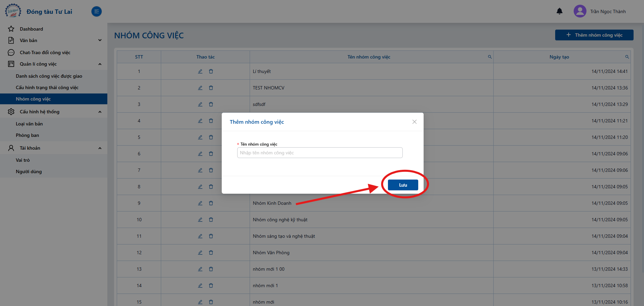The image size is (644, 306).
Task: Click edit pencil for Nhóm Kinh Doanh row
Action: 200,203
